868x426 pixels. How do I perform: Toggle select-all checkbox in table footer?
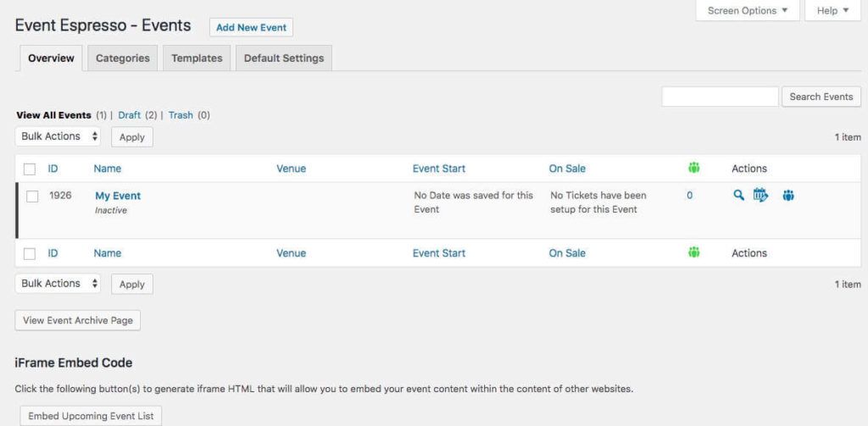click(30, 253)
